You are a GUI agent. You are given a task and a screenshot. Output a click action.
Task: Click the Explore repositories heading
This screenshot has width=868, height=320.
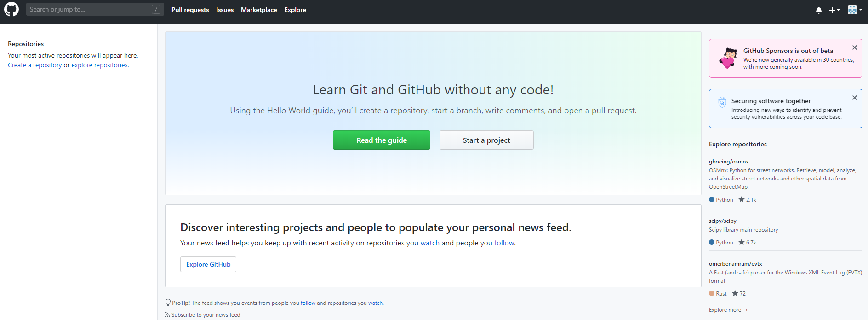click(738, 144)
